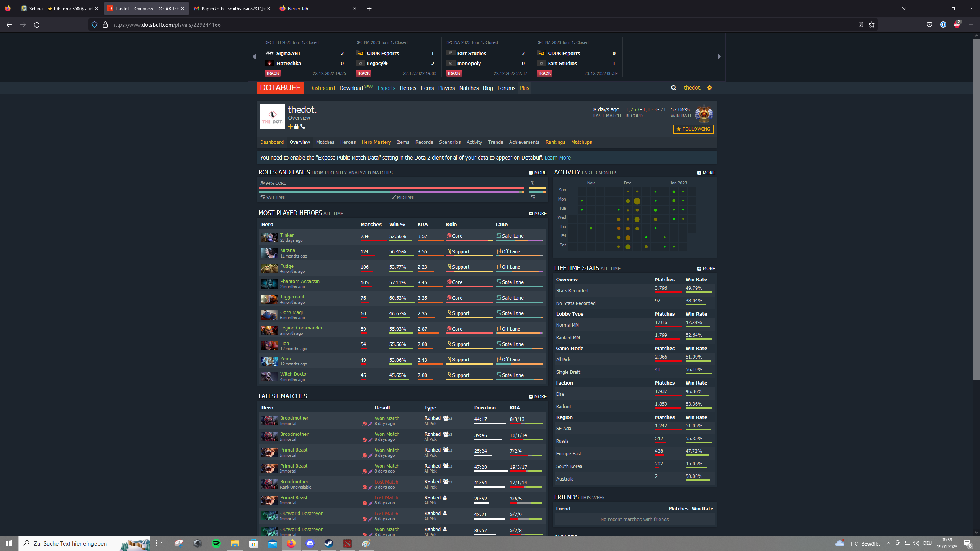Screen dimensions: 980x551
Task: Open Discord from the taskbar
Action: point(310,543)
